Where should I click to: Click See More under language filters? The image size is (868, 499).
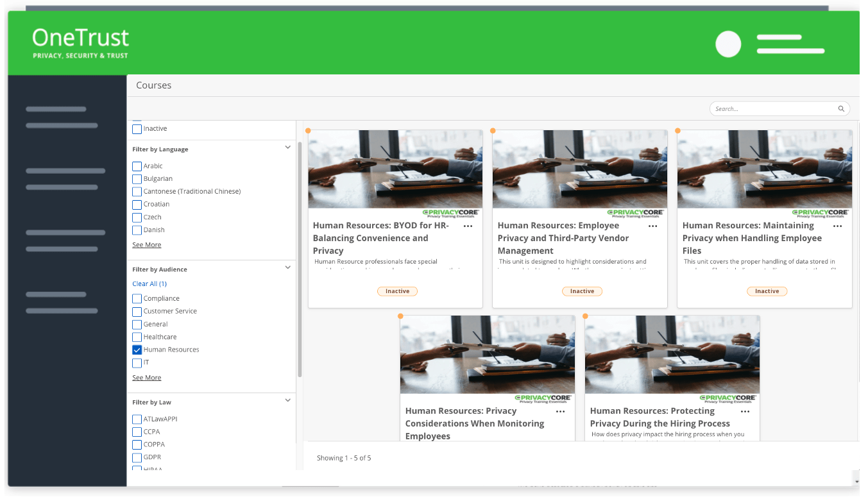point(147,245)
